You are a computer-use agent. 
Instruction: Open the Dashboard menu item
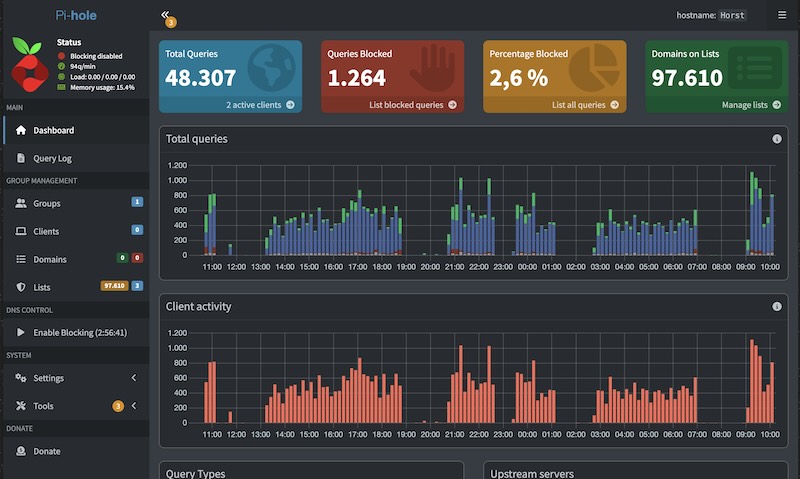(x=76, y=130)
